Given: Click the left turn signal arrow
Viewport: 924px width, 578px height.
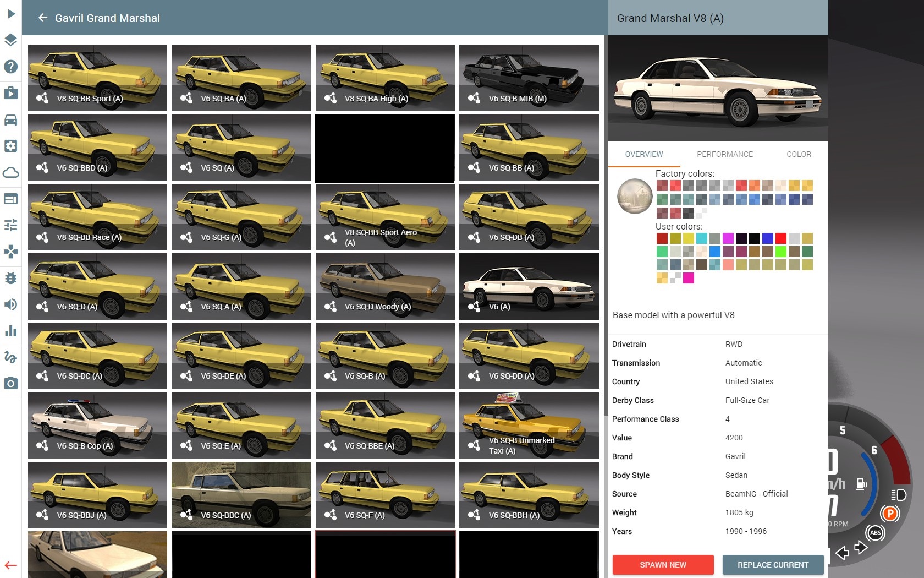Looking at the screenshot, I should 842,553.
